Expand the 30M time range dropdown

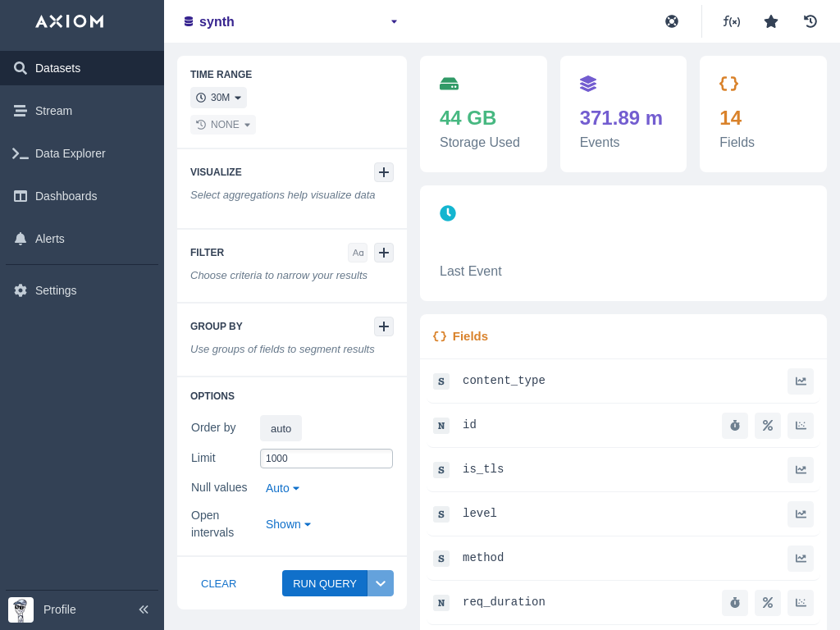[x=219, y=98]
